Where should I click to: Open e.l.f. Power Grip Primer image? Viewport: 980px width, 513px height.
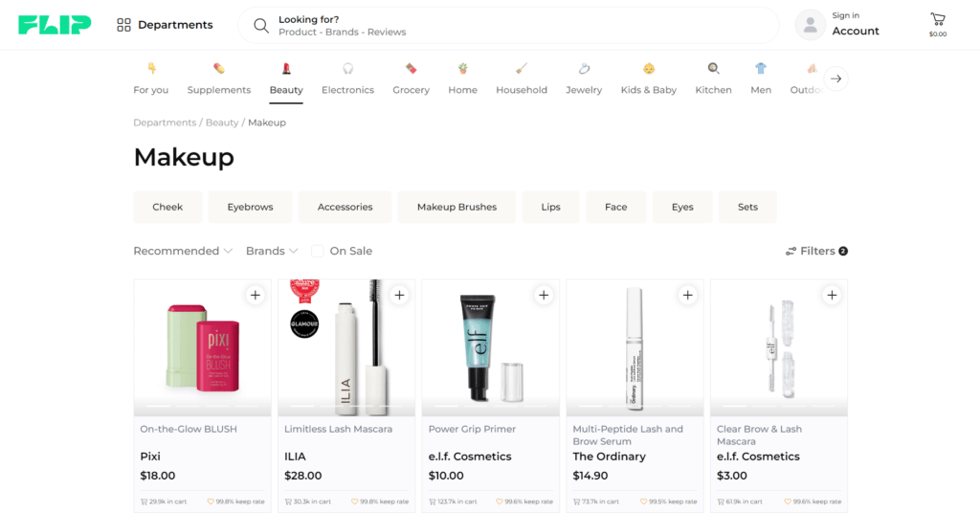[x=491, y=347]
